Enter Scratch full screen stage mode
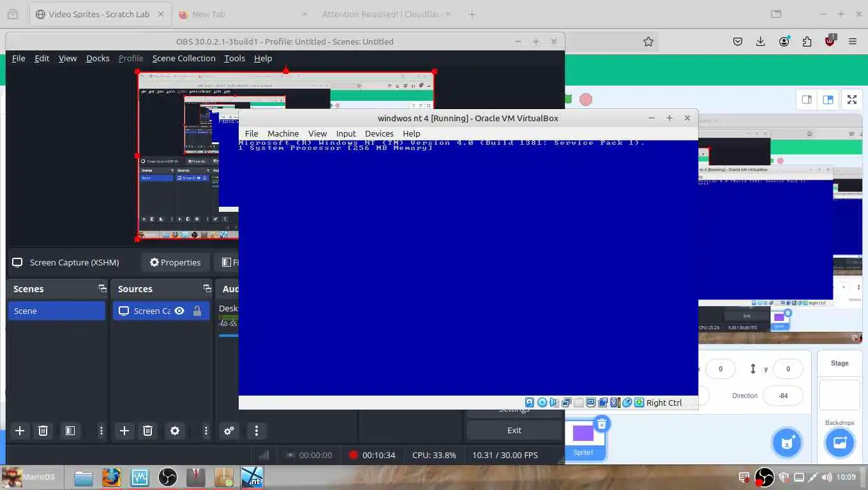 point(852,100)
